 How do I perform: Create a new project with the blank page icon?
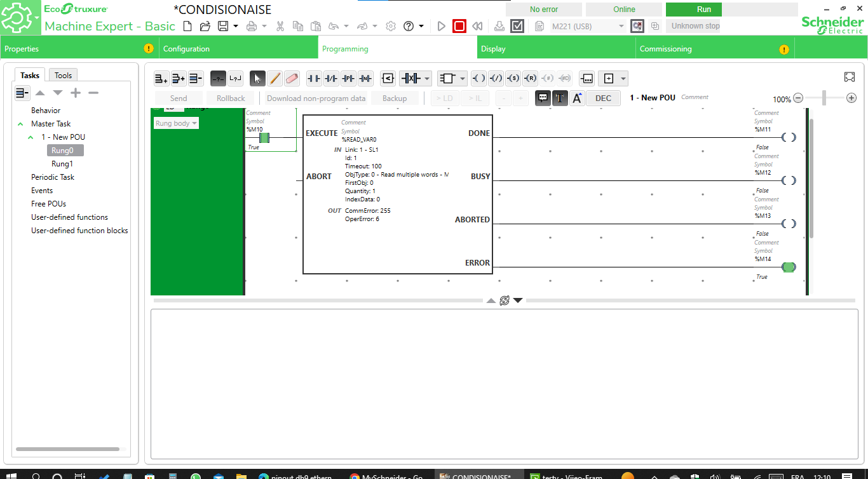pos(187,26)
